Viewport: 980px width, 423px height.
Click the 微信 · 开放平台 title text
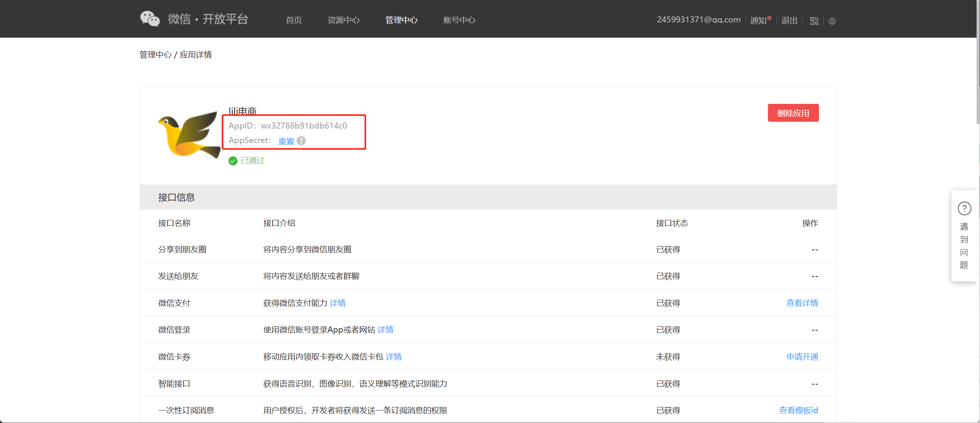pos(208,19)
